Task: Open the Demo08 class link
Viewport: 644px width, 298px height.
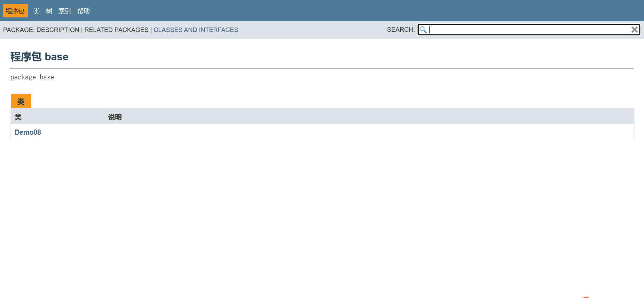Action: click(x=28, y=132)
